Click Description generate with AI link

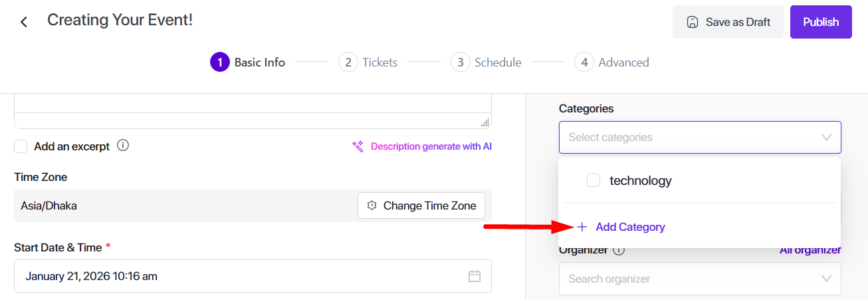tap(431, 146)
